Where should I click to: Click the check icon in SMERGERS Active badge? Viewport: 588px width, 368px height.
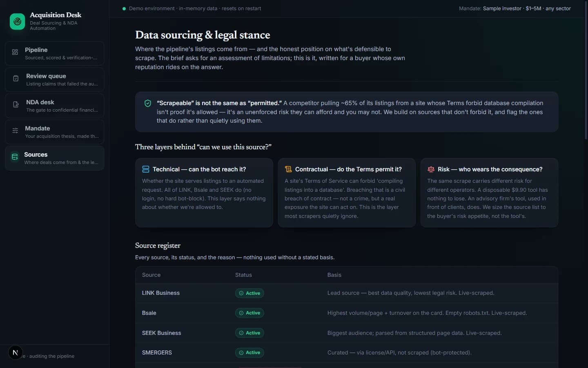click(x=241, y=353)
